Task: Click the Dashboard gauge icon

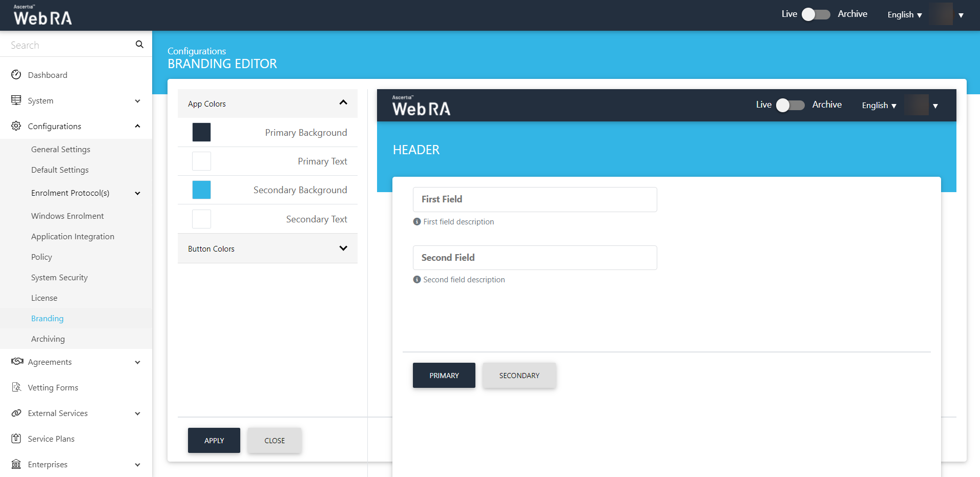Action: pos(16,75)
